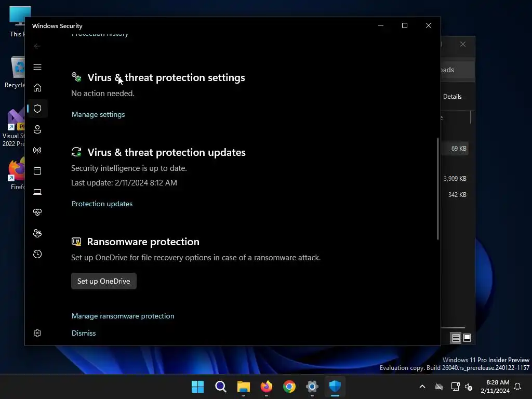
Task: Click No action needed text
Action: (x=103, y=94)
